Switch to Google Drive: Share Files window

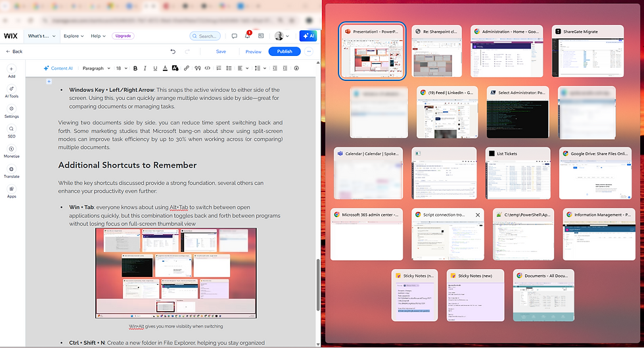595,173
